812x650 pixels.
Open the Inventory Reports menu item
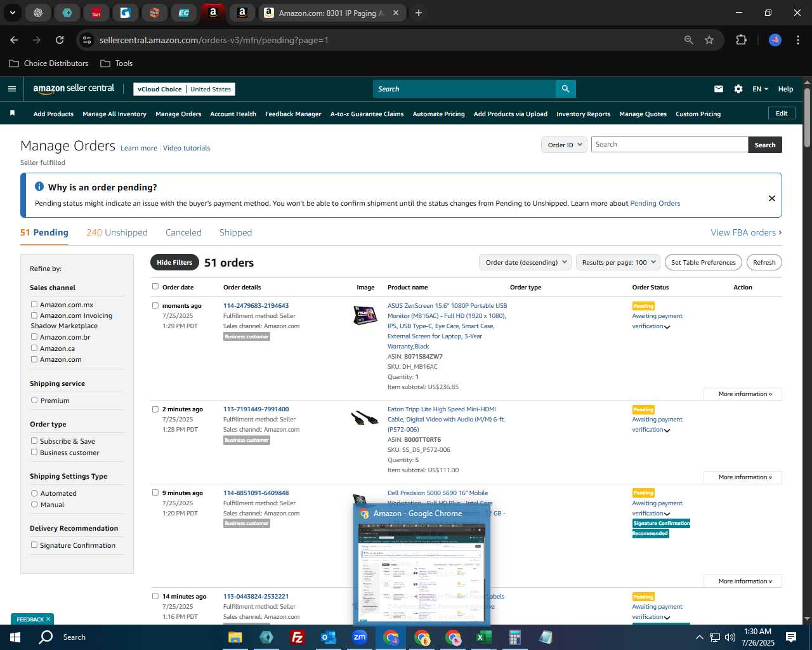coord(583,114)
